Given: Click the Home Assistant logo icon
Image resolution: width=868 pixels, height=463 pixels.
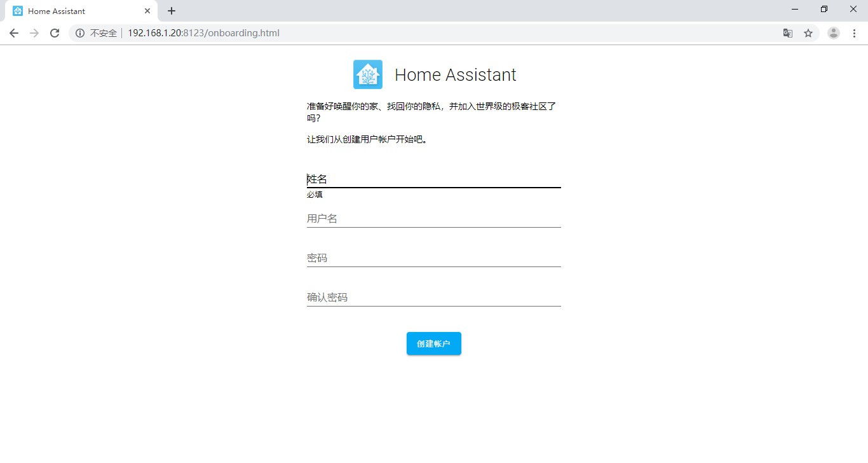Looking at the screenshot, I should click(x=368, y=74).
